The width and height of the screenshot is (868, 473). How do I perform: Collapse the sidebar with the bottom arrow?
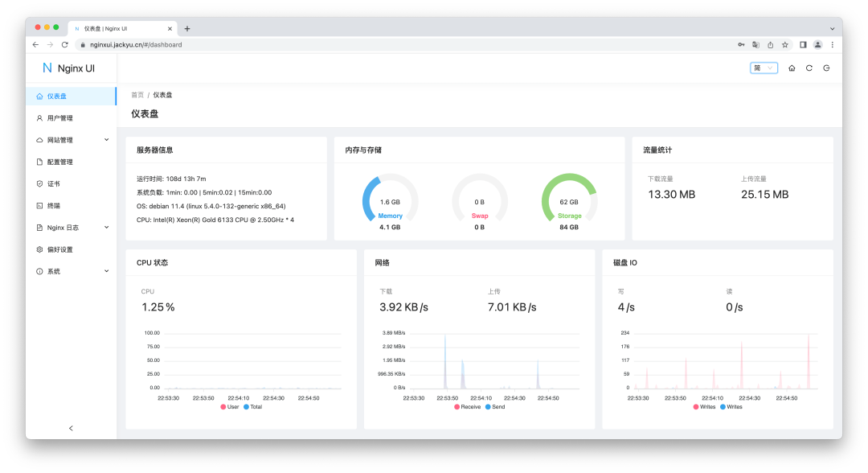click(71, 428)
